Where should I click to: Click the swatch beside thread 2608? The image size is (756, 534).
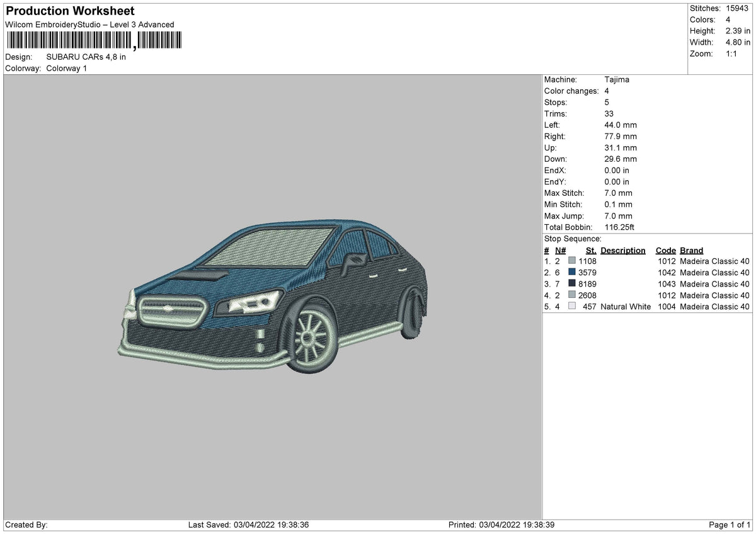(572, 295)
